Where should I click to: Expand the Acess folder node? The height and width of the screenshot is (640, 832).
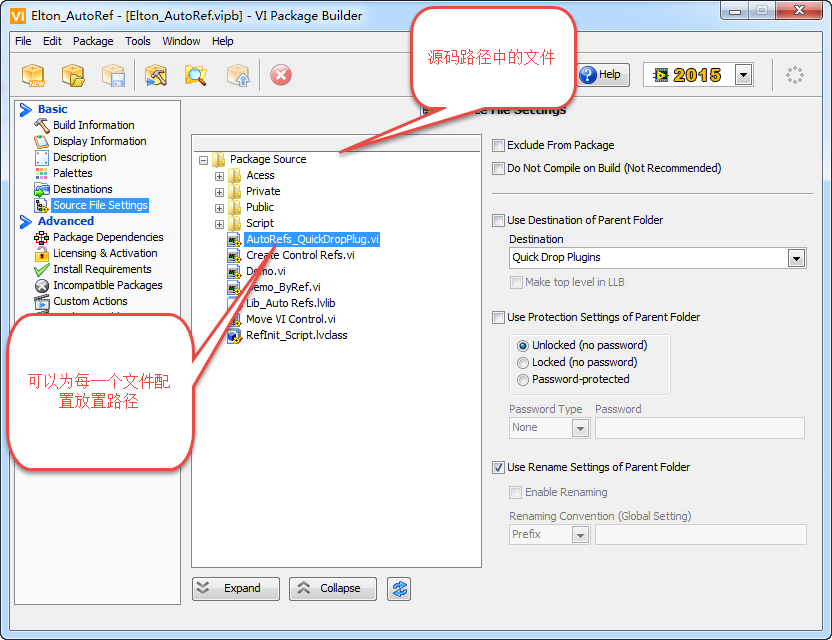tap(219, 176)
